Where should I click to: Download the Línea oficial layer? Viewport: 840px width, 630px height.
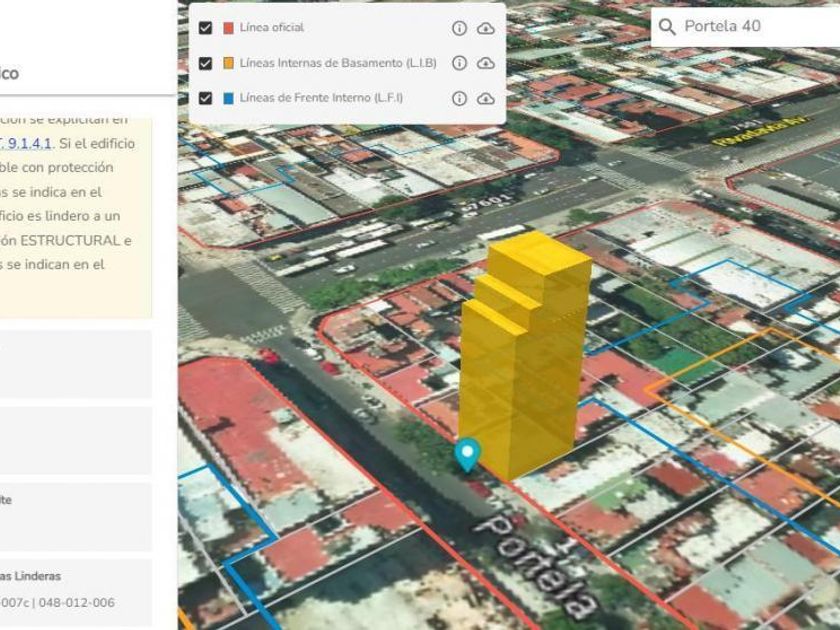tap(486, 28)
